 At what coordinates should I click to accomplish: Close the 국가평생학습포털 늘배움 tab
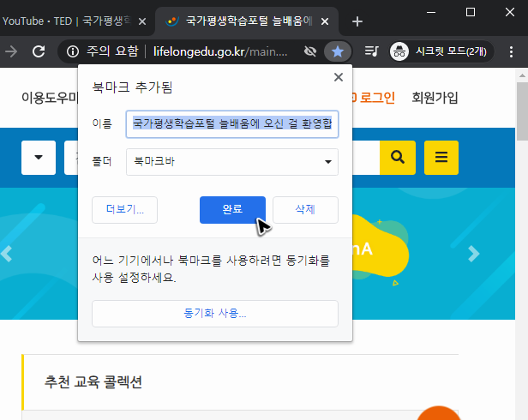click(x=325, y=21)
